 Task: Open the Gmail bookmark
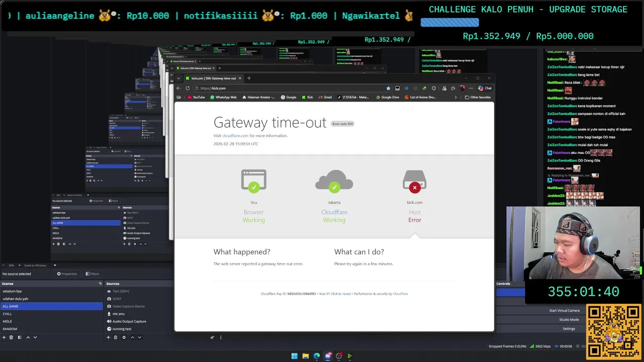325,97
